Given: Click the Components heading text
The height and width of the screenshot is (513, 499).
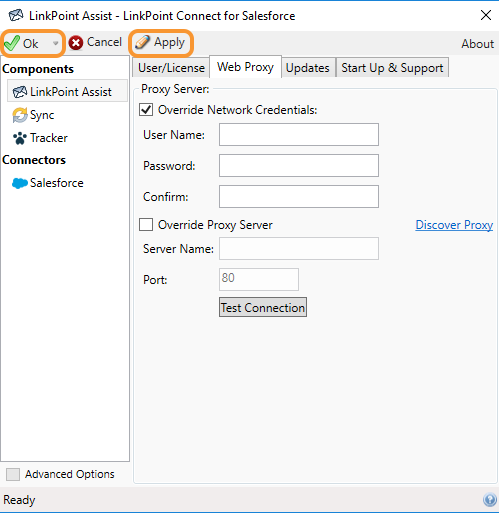Looking at the screenshot, I should point(38,69).
